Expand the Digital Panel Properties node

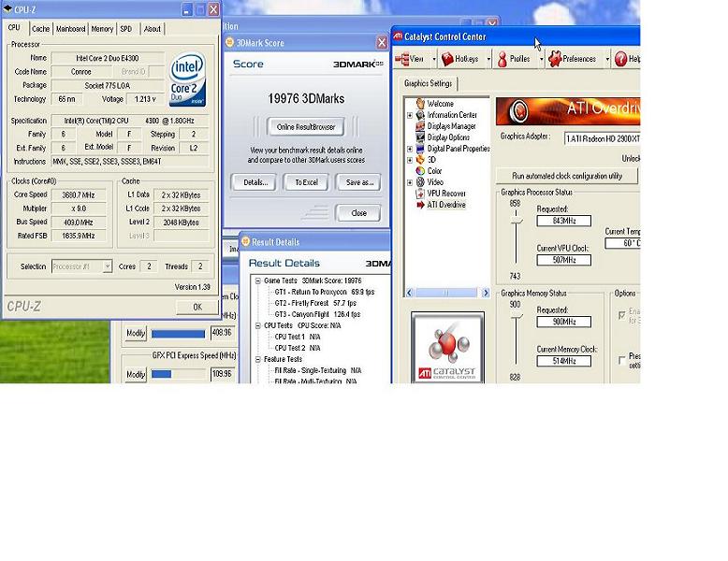pos(410,149)
